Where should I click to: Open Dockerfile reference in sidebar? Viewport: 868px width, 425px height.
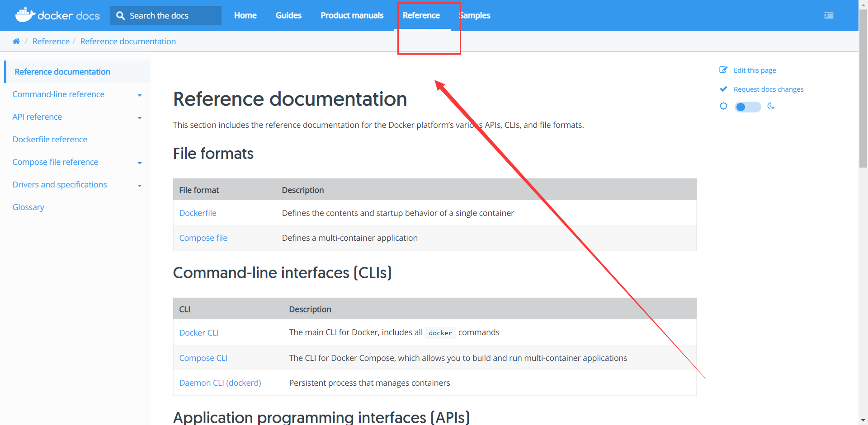(x=50, y=140)
